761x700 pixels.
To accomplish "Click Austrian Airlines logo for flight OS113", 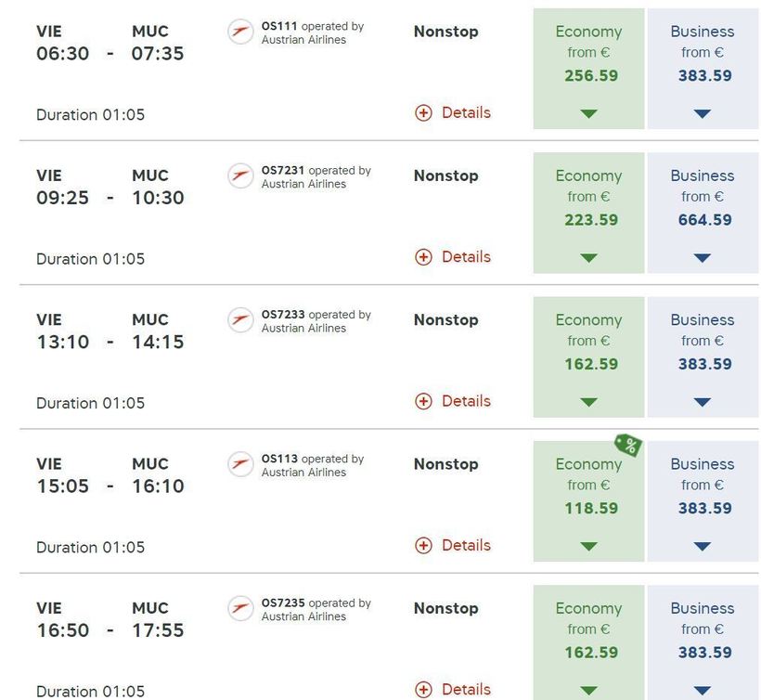I will [x=240, y=464].
